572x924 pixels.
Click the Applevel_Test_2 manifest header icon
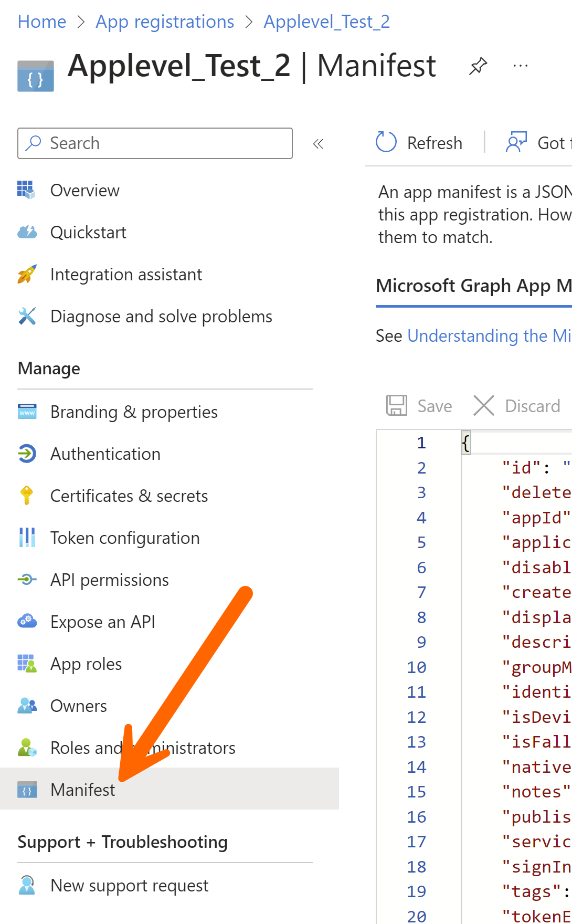tap(36, 76)
